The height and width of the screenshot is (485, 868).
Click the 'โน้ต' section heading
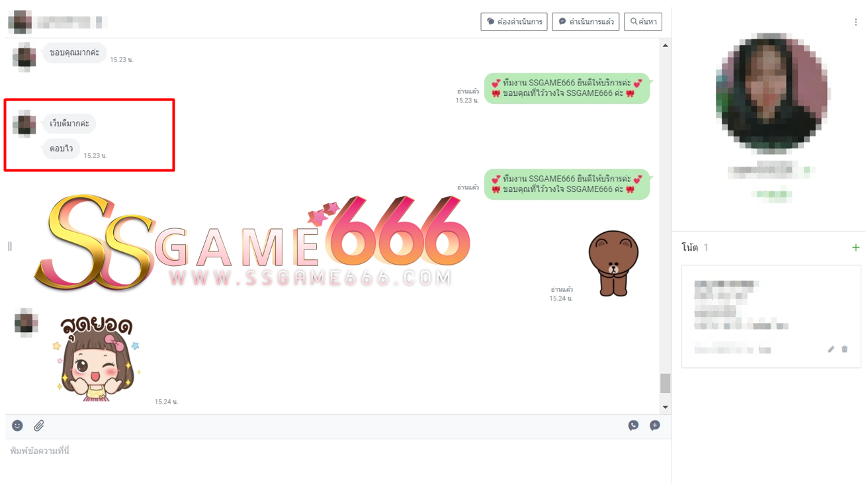690,247
